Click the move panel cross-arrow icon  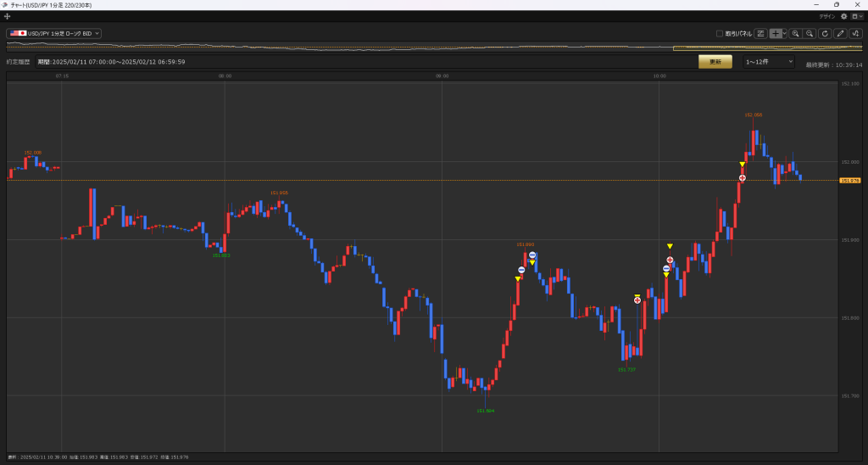pos(8,16)
